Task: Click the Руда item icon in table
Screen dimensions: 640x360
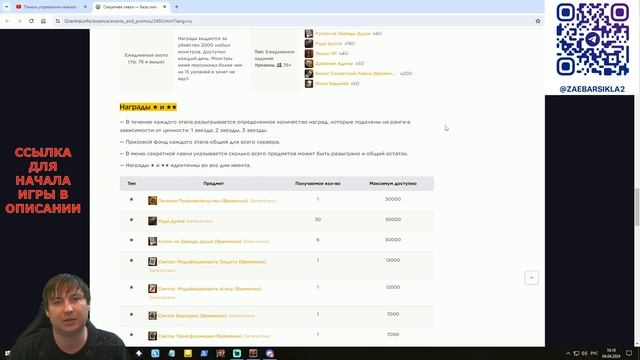Action: (x=152, y=221)
